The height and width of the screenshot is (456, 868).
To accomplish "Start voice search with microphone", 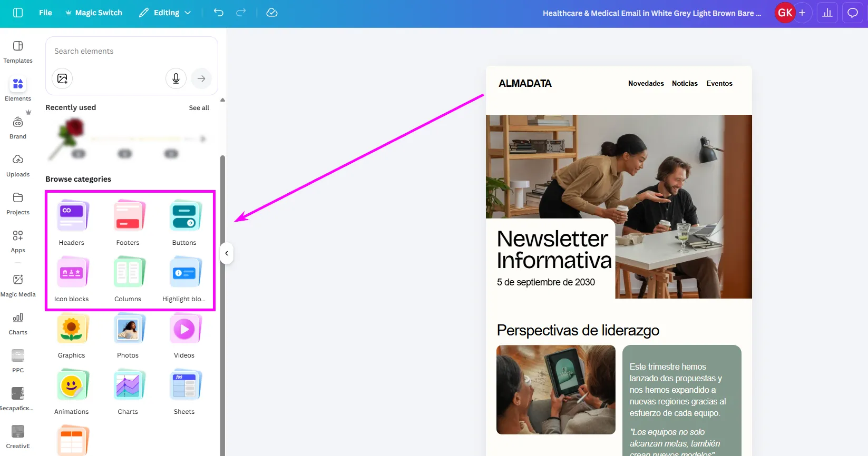I will click(x=176, y=78).
